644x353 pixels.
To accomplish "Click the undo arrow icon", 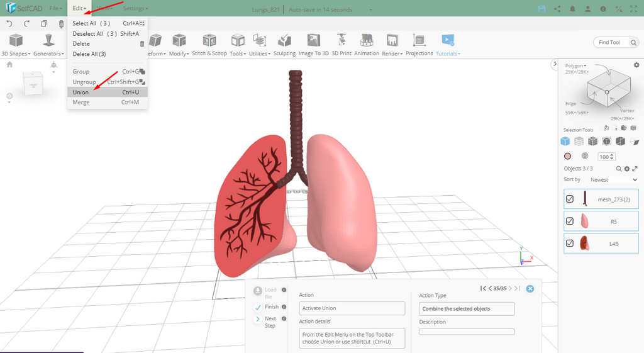I will [9, 24].
